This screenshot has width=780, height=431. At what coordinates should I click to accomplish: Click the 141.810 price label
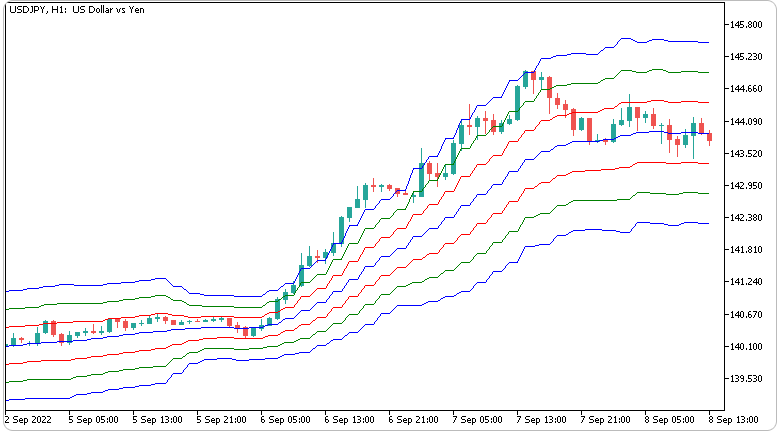click(746, 250)
